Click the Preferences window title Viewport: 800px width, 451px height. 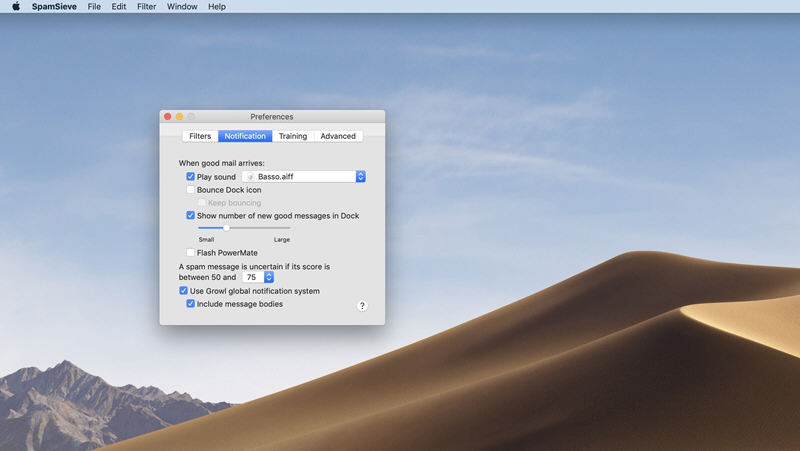click(272, 117)
